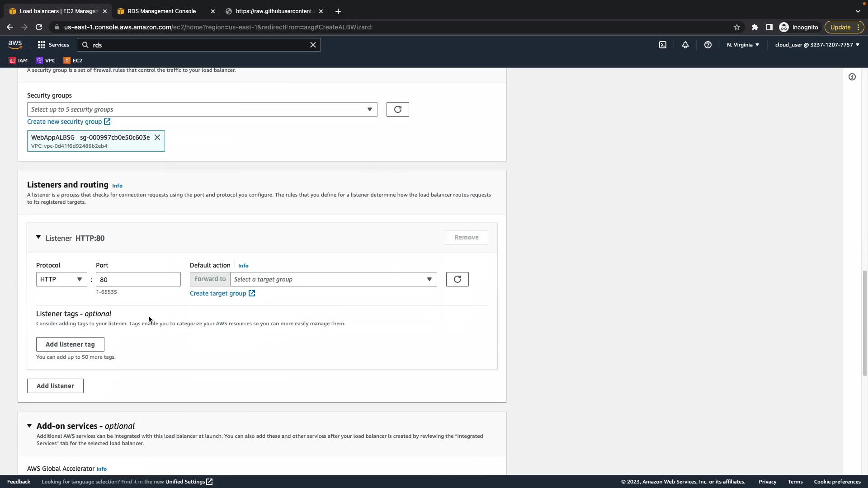Open the help question mark icon
868x488 pixels.
tap(708, 45)
